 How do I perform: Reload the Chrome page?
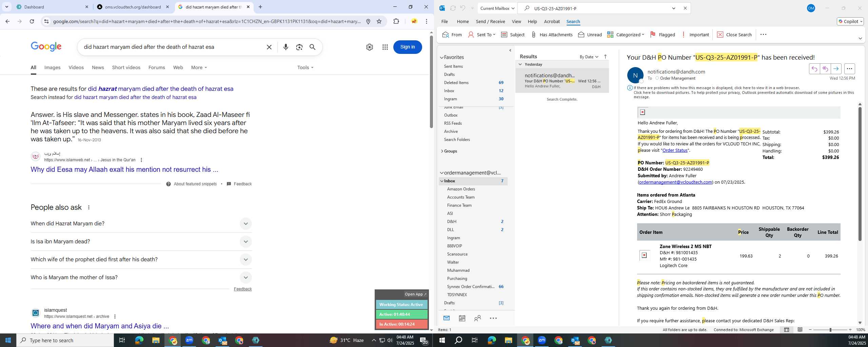32,21
